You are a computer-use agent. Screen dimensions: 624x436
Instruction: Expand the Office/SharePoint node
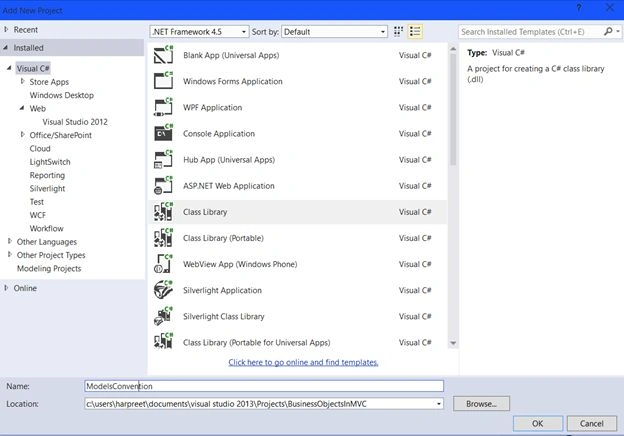(x=23, y=134)
